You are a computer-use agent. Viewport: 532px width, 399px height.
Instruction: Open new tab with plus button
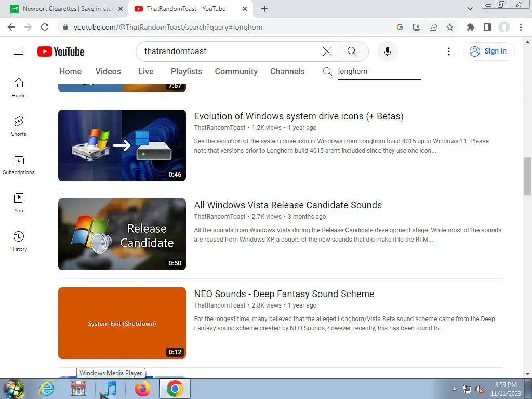pyautogui.click(x=264, y=9)
